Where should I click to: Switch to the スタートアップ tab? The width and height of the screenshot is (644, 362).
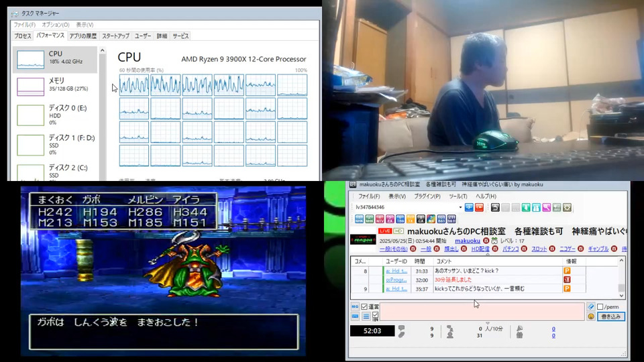tap(115, 36)
